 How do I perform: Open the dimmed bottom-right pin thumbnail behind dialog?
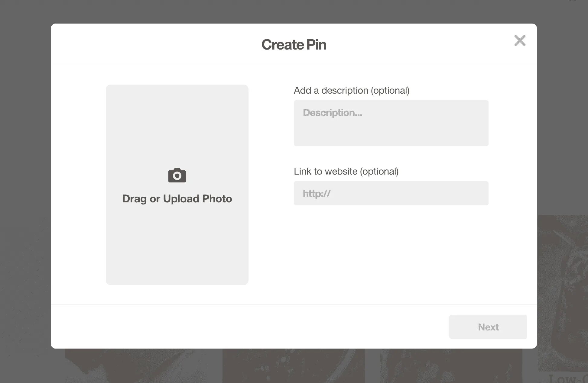click(x=450, y=365)
